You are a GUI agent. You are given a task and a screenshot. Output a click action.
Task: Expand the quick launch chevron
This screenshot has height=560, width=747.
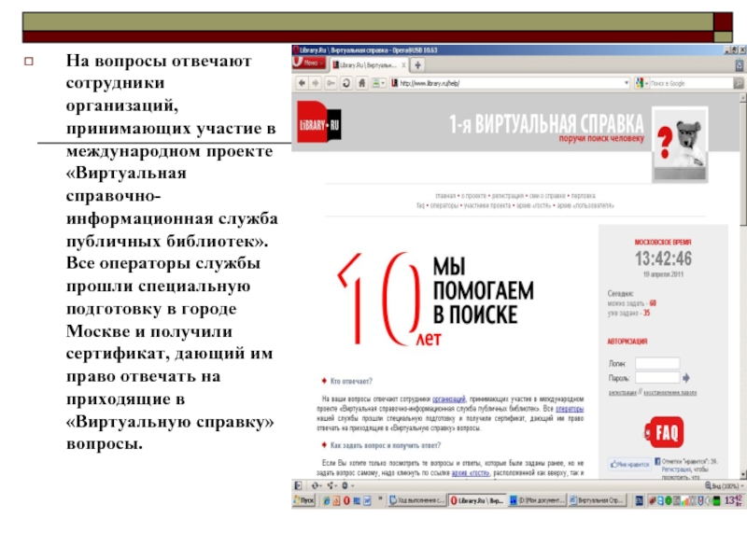pyautogui.click(x=380, y=499)
